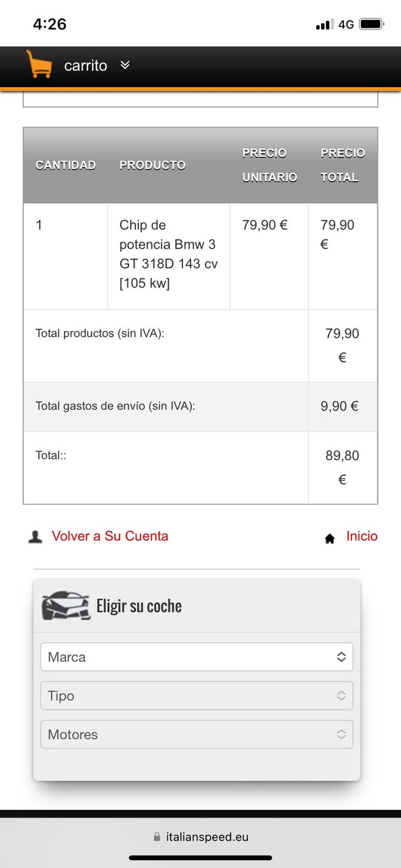Image resolution: width=401 pixels, height=868 pixels.
Task: Expand the carrito double-chevron arrow
Action: (x=125, y=65)
